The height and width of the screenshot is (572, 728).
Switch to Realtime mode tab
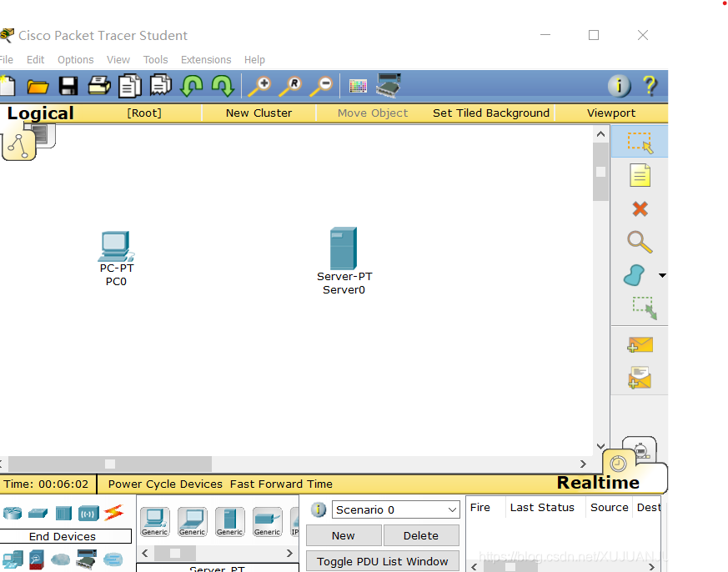coord(598,483)
